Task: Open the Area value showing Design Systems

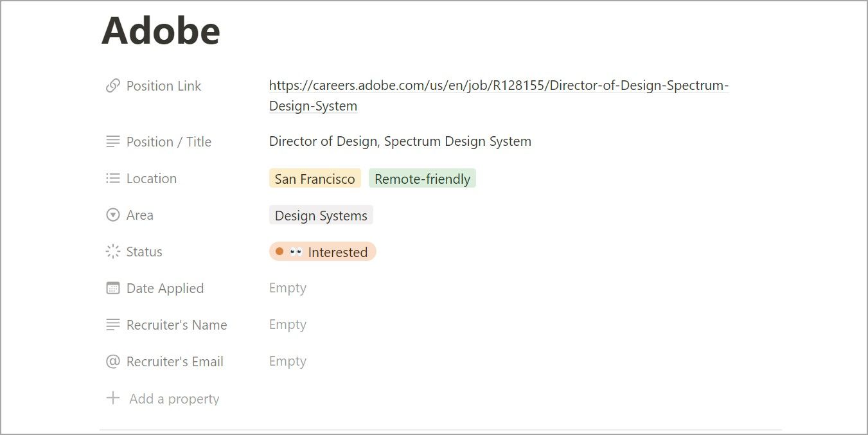Action: (321, 215)
